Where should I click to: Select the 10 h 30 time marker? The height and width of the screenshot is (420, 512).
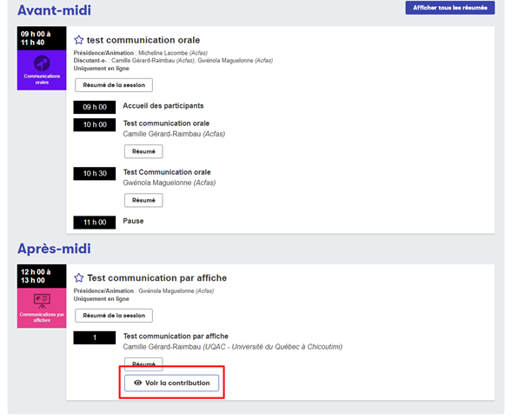coord(95,173)
